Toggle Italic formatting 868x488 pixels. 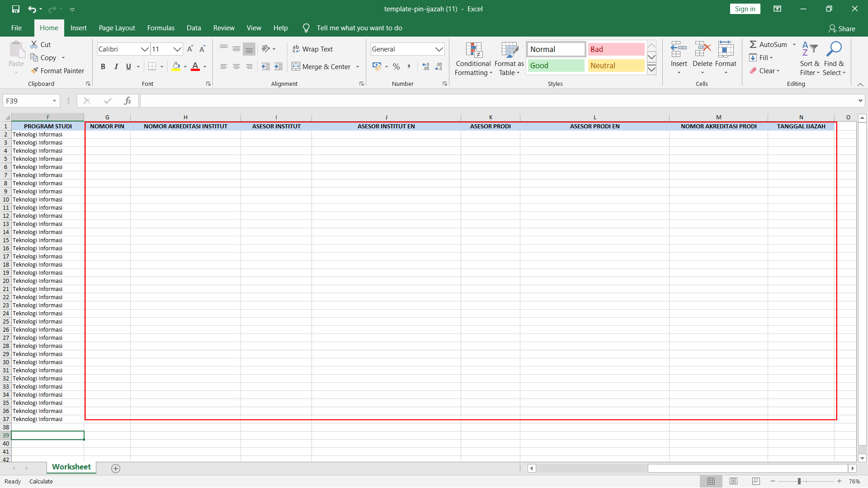116,67
